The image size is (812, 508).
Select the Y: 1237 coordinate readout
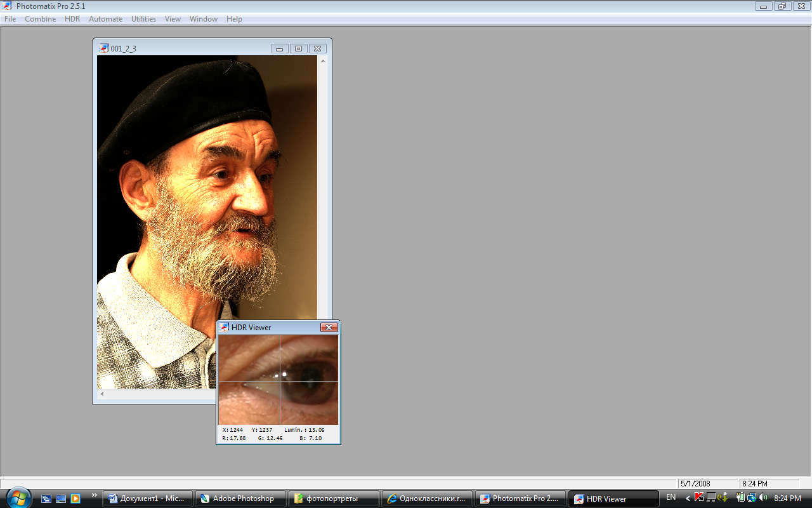click(x=262, y=430)
